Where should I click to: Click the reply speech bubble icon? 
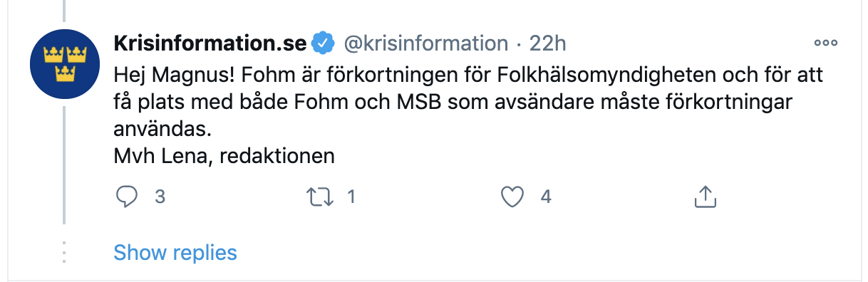click(126, 197)
